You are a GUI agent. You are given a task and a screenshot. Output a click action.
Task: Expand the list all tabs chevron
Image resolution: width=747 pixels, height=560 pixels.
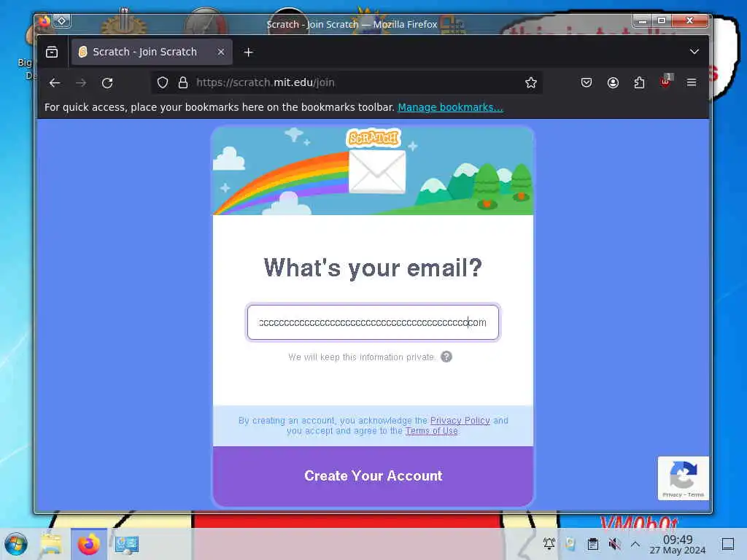pyautogui.click(x=694, y=52)
